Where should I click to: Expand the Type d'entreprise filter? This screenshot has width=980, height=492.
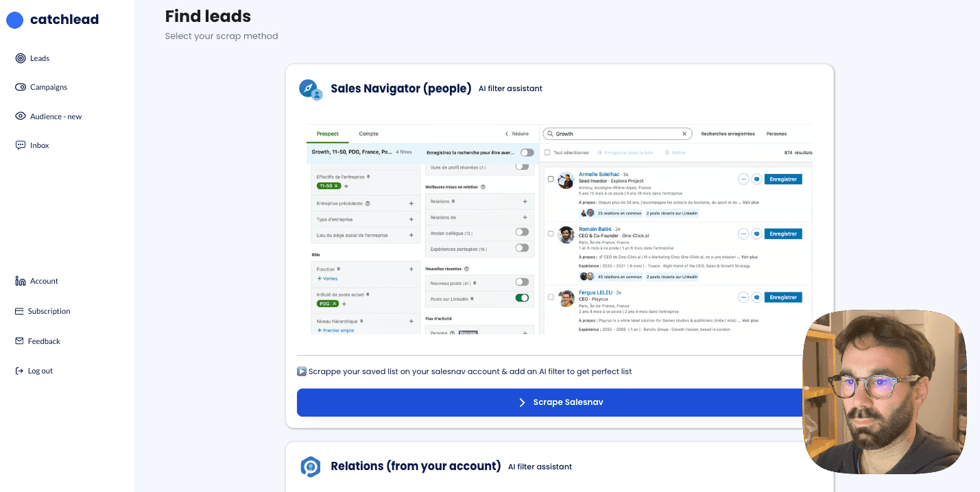pos(411,219)
